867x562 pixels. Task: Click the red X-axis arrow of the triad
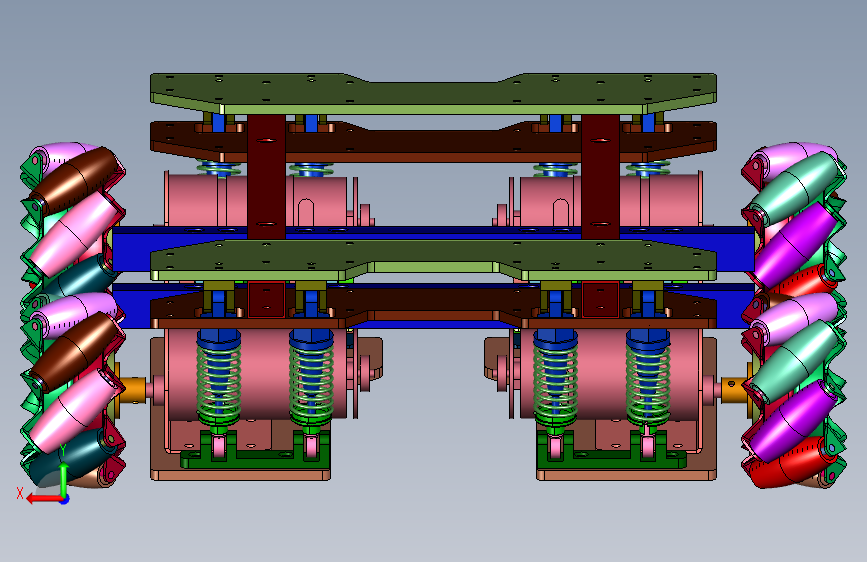pyautogui.click(x=43, y=499)
